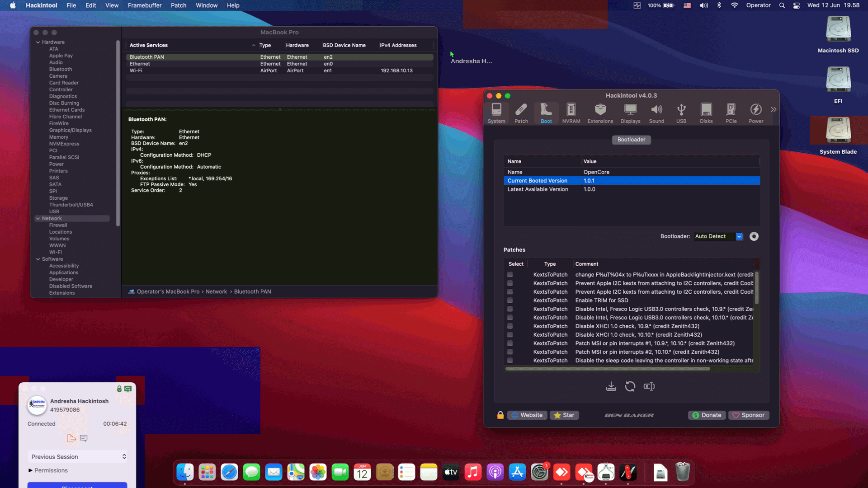Open the Framebuffer menu
The height and width of the screenshot is (488, 868).
pos(145,5)
